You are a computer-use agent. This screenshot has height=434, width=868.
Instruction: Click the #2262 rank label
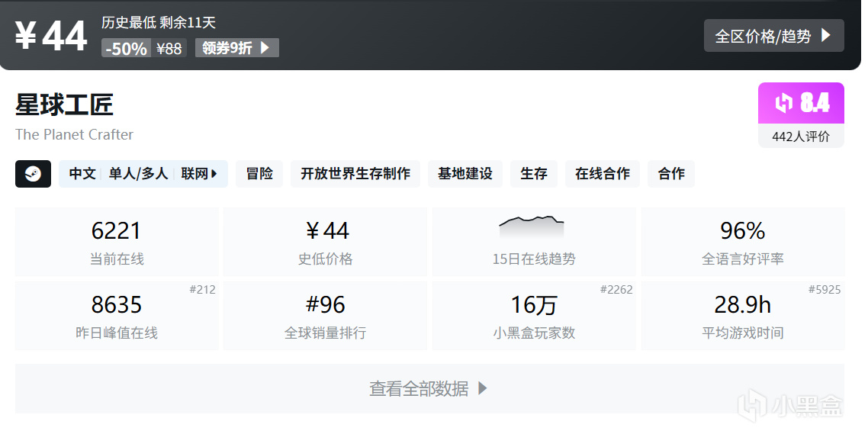(616, 290)
